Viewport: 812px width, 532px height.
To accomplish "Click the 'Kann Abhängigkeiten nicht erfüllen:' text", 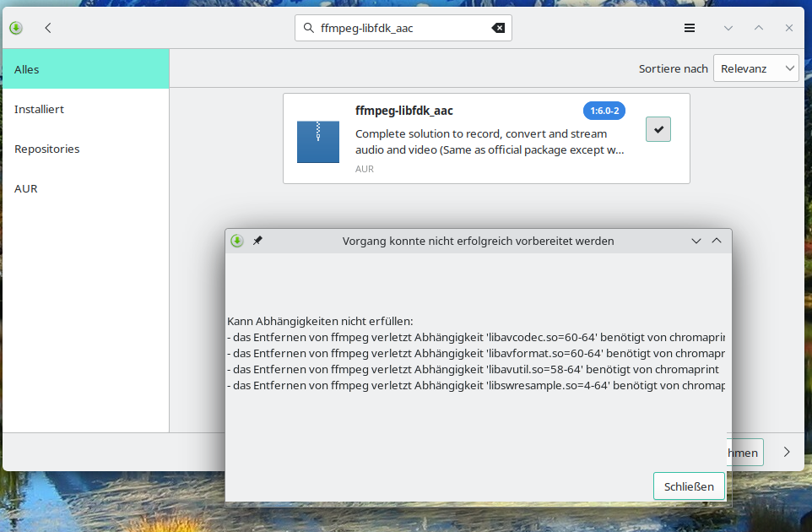I will tap(320, 321).
